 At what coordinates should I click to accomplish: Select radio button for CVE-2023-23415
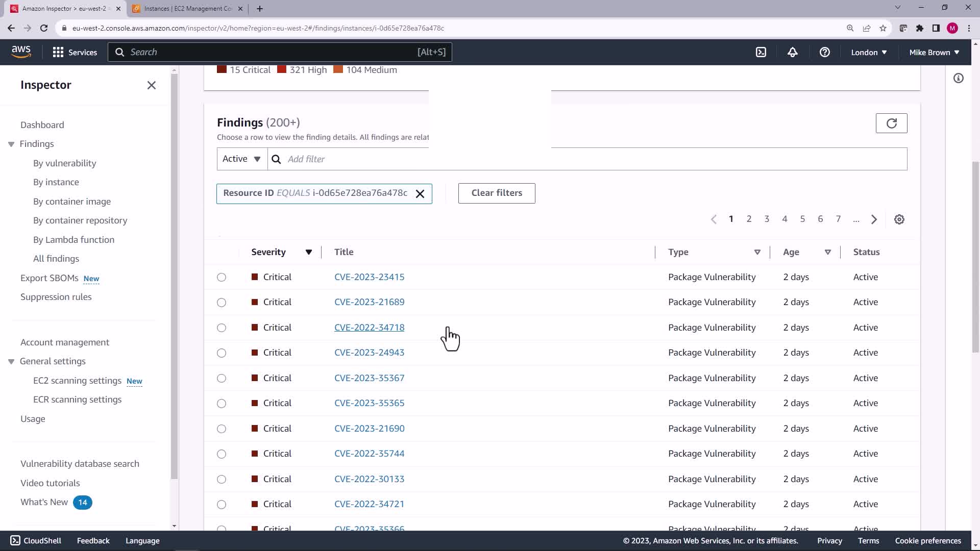[x=222, y=277]
